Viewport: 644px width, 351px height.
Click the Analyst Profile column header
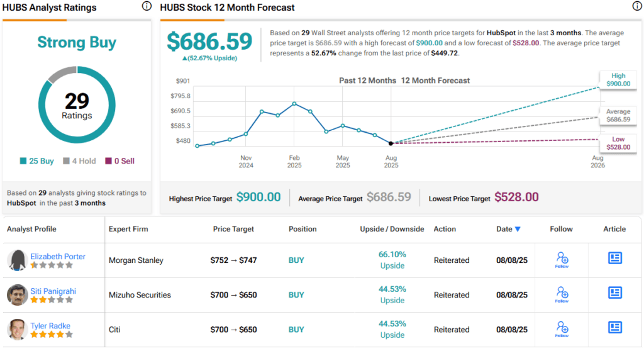coord(31,229)
